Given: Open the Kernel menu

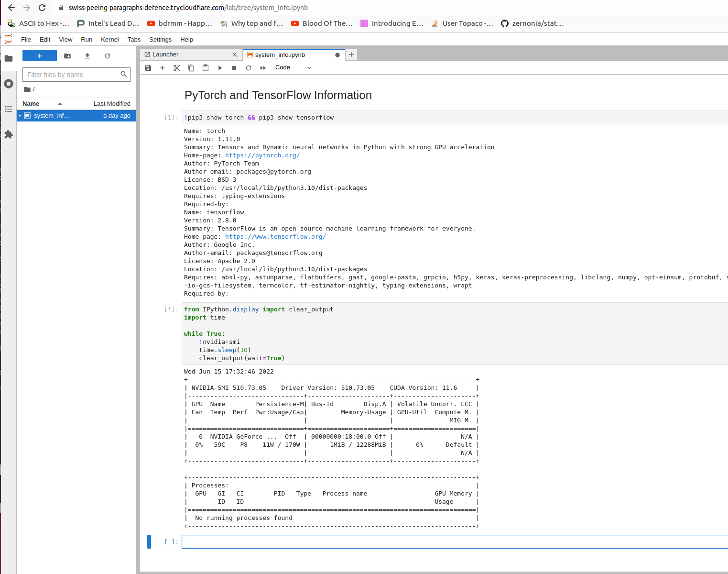Looking at the screenshot, I should (109, 40).
